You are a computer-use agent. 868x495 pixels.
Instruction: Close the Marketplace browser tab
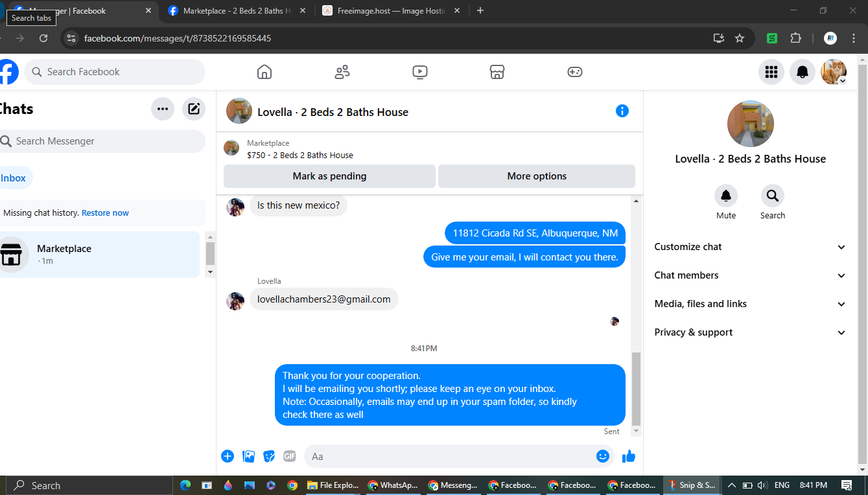[303, 11]
